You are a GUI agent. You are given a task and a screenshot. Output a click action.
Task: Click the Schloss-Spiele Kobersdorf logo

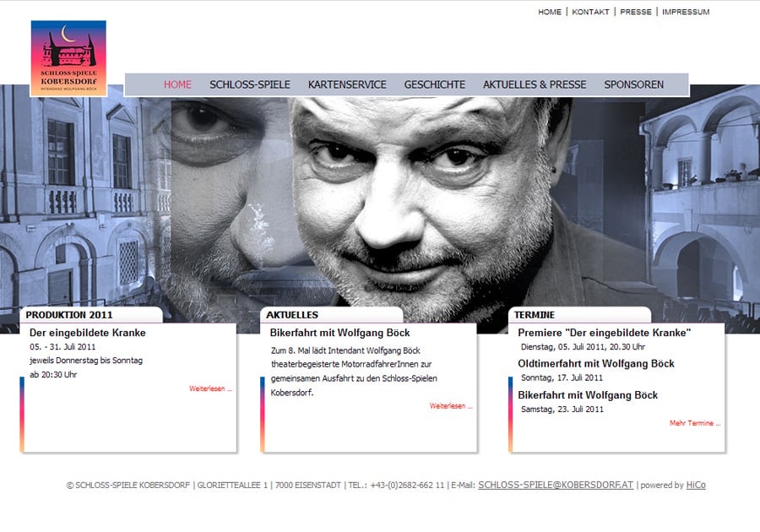[68, 58]
